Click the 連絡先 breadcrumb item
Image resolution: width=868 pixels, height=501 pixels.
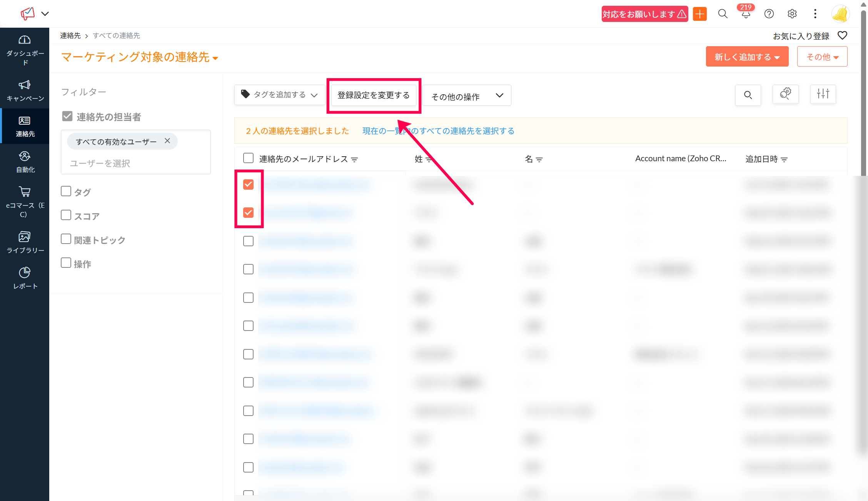[70, 36]
